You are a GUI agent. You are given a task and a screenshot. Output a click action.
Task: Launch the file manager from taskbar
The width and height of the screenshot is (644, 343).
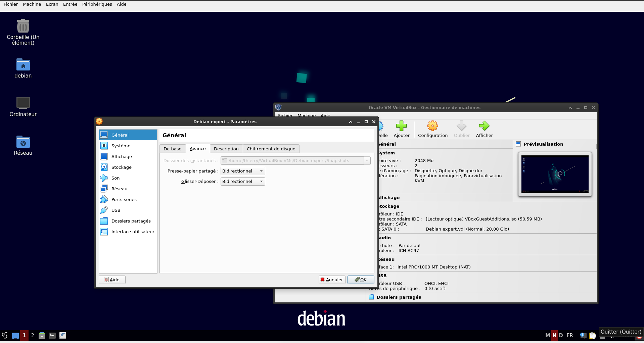point(42,335)
